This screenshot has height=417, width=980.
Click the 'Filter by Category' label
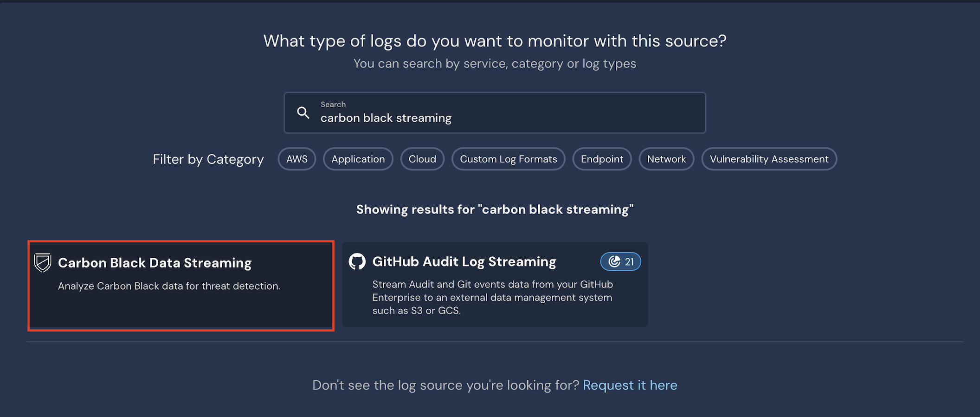pos(208,159)
